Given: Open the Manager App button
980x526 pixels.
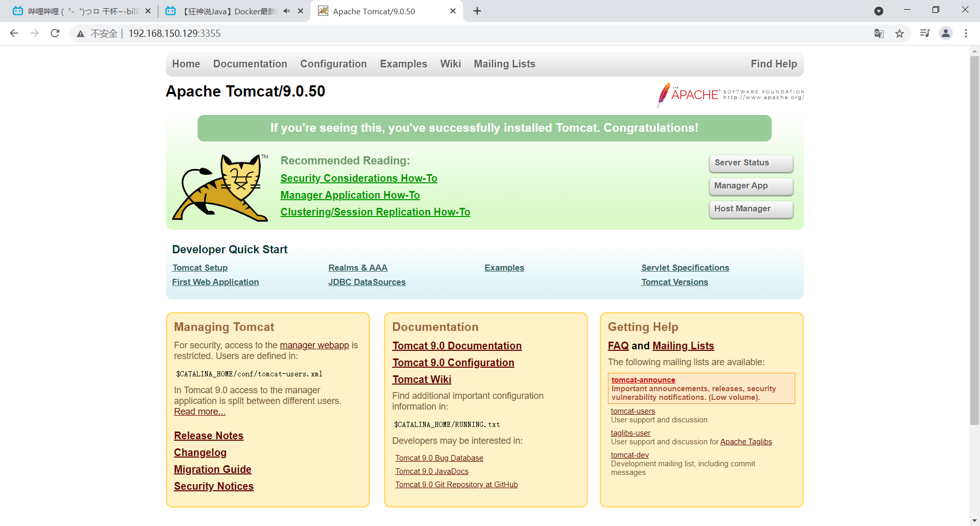Looking at the screenshot, I should [x=751, y=186].
